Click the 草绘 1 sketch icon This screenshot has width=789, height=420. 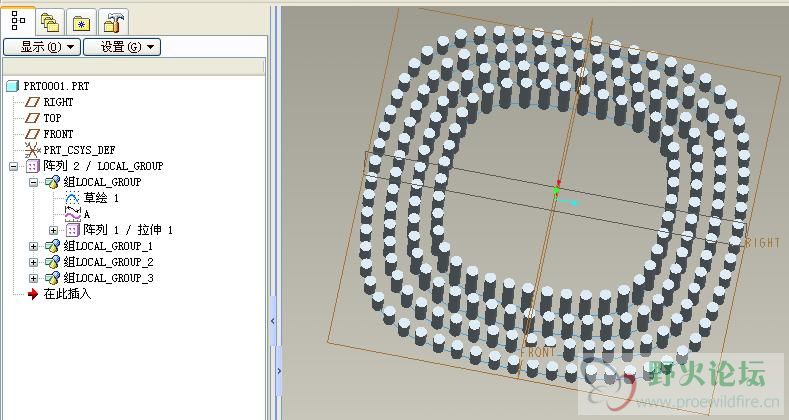(x=73, y=198)
